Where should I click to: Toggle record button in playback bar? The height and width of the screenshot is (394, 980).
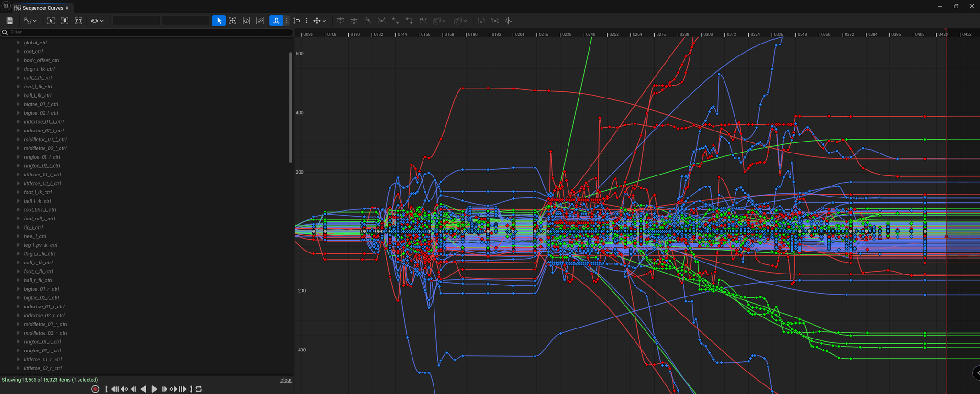(95, 389)
